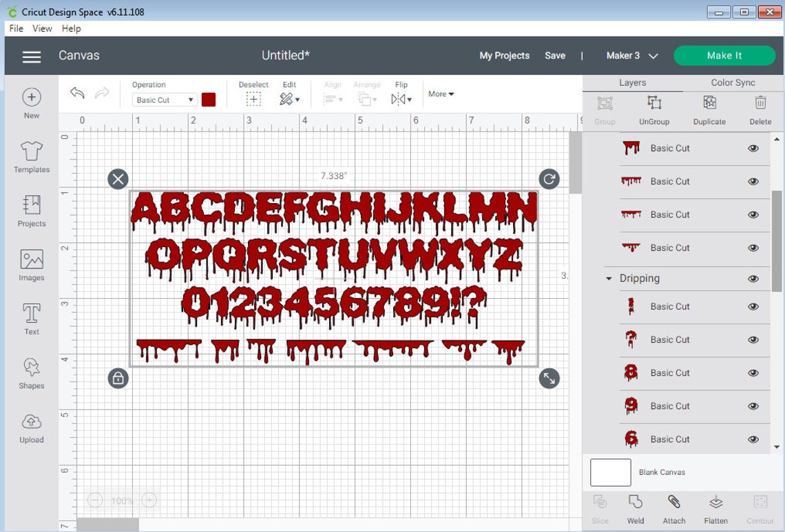785x532 pixels.
Task: Open the More dropdown in the toolbar
Action: [441, 94]
